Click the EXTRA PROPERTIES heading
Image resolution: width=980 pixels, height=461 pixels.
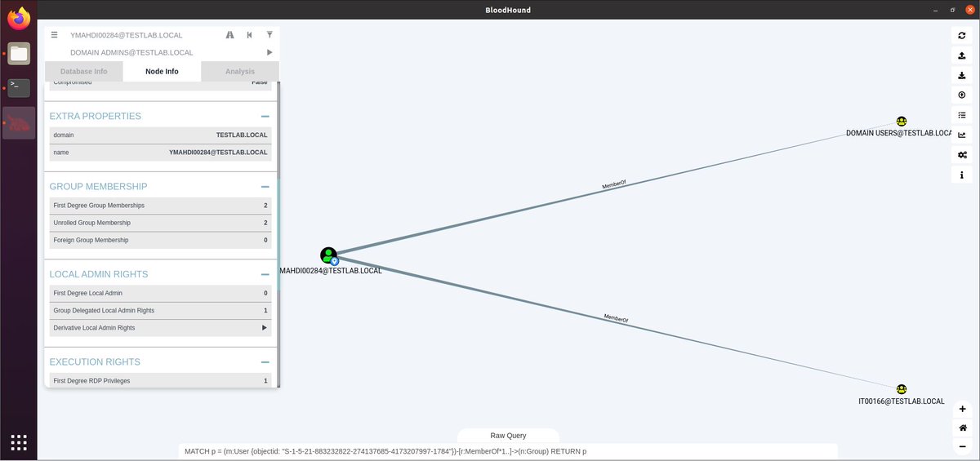click(x=95, y=117)
